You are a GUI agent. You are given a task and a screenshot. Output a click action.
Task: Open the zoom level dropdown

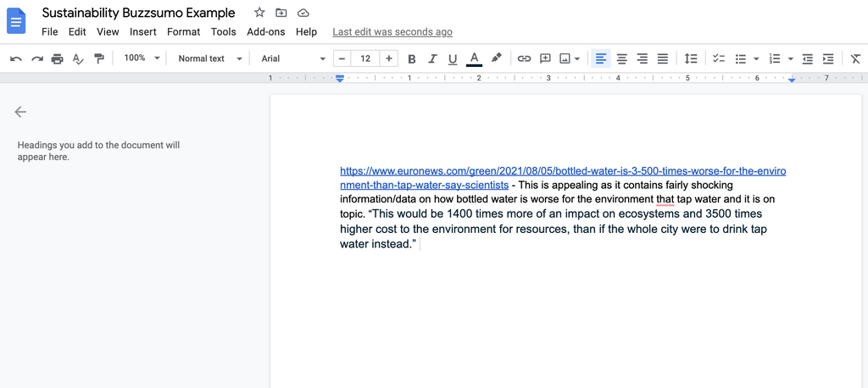pos(141,58)
